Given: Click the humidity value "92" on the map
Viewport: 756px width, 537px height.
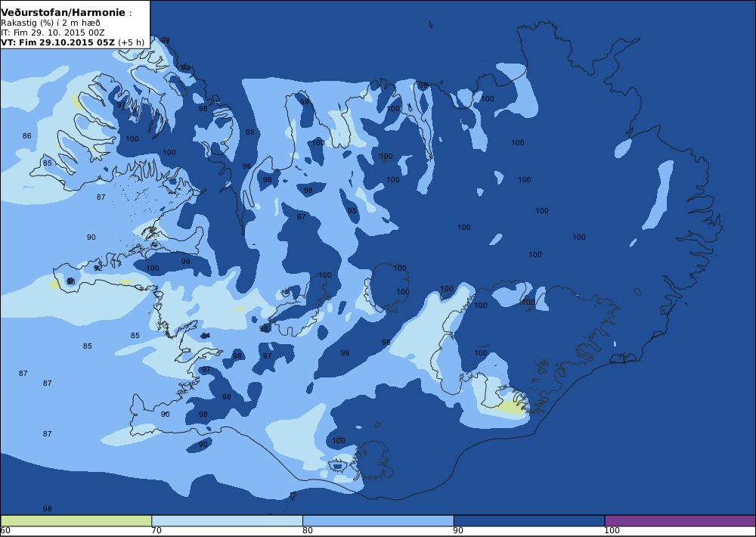Looking at the screenshot, I should [x=98, y=268].
